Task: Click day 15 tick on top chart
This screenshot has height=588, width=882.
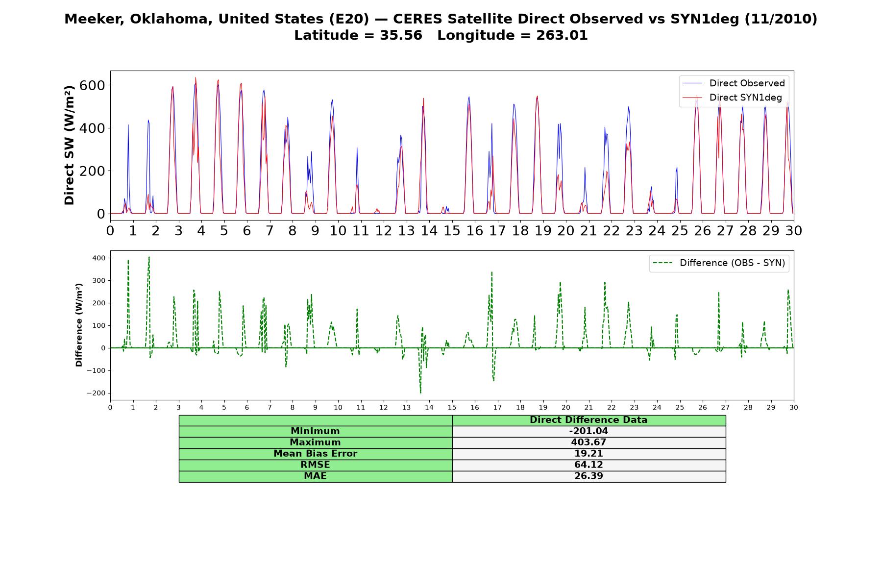Action: pyautogui.click(x=452, y=230)
